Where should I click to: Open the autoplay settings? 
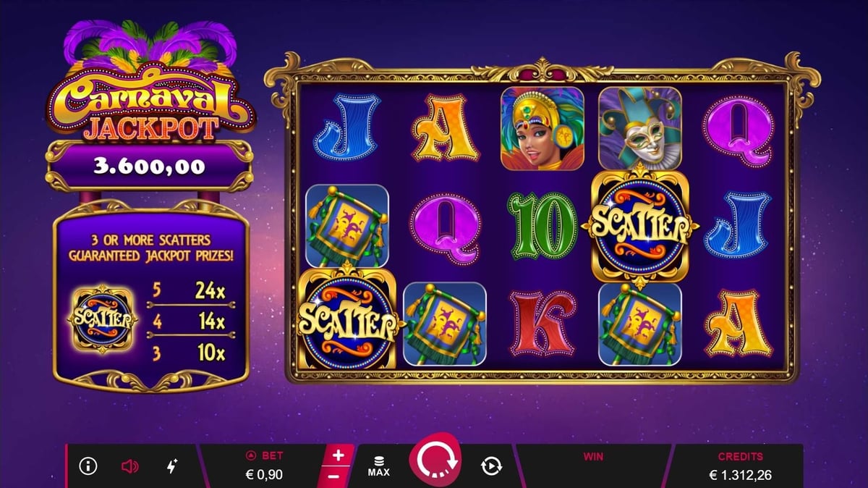coord(491,466)
